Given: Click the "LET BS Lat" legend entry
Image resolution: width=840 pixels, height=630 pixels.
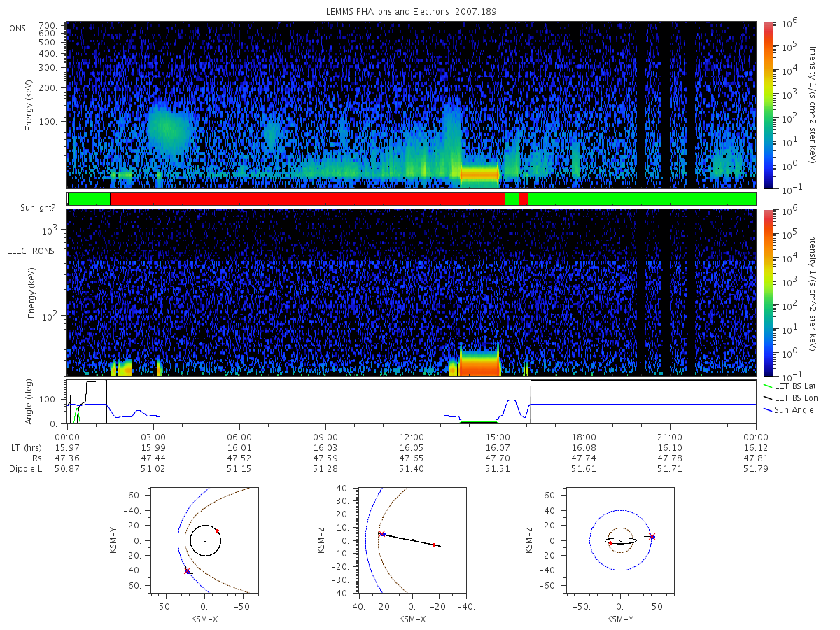Looking at the screenshot, I should (x=794, y=386).
